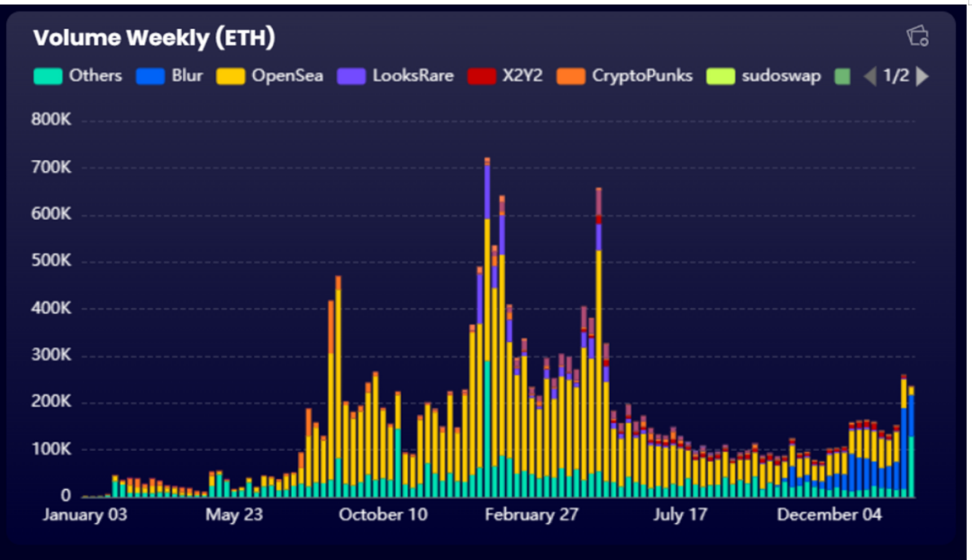This screenshot has height=560, width=972.
Task: Click the October 10 x-axis label
Action: click(383, 515)
